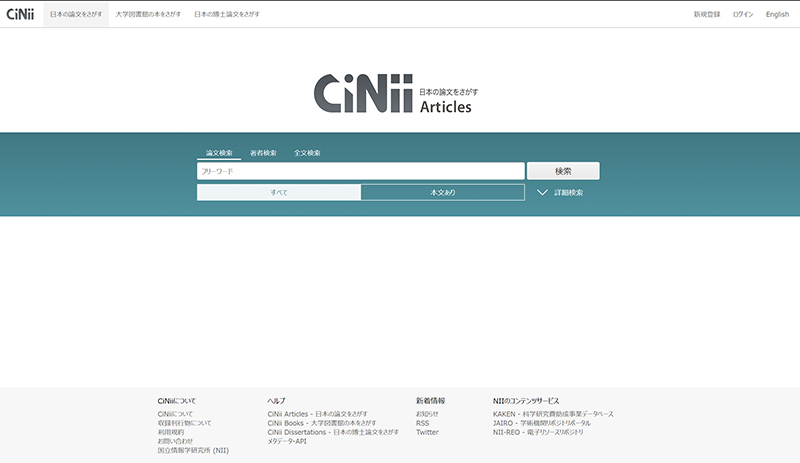The width and height of the screenshot is (800, 463).
Task: Open 日本の博士論文をさがす in top navigation
Action: (x=227, y=14)
